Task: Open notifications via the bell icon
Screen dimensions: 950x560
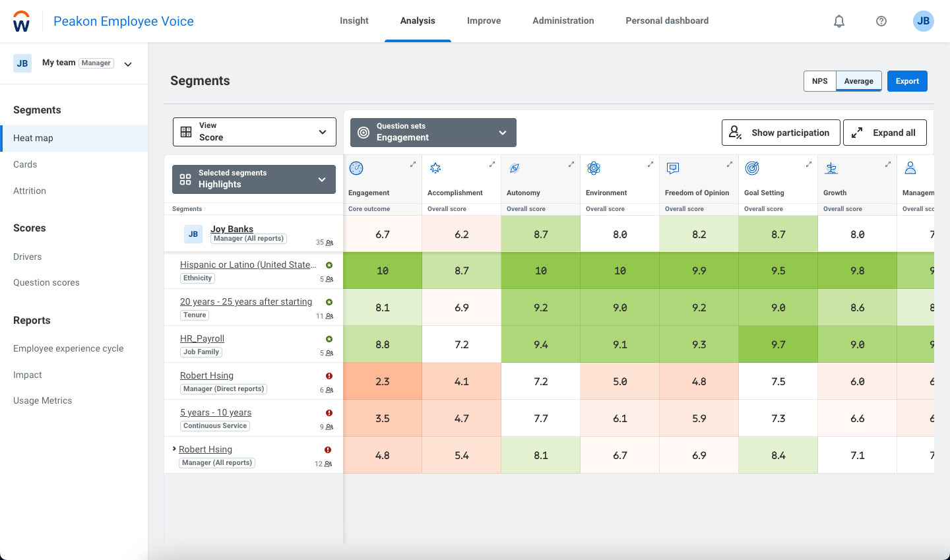Action: pyautogui.click(x=839, y=20)
